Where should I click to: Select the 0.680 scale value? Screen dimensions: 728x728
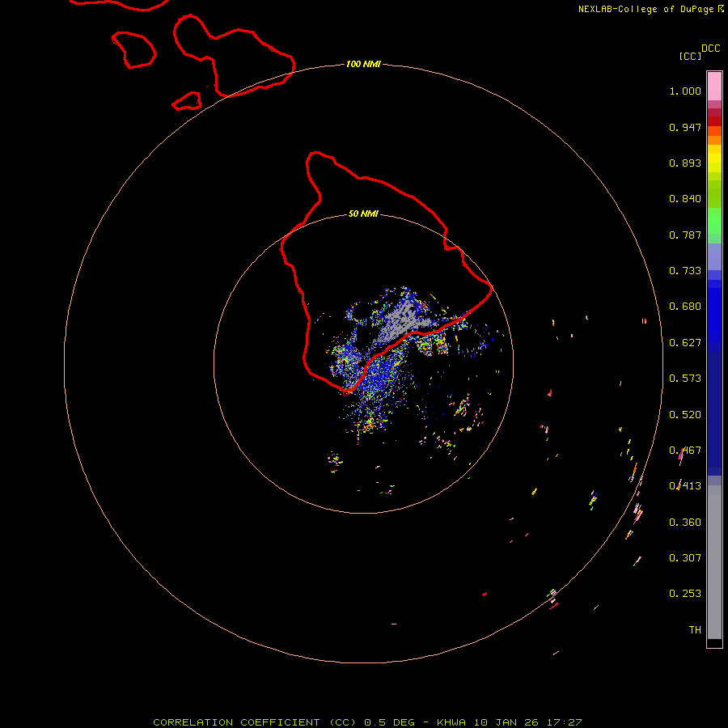point(685,307)
